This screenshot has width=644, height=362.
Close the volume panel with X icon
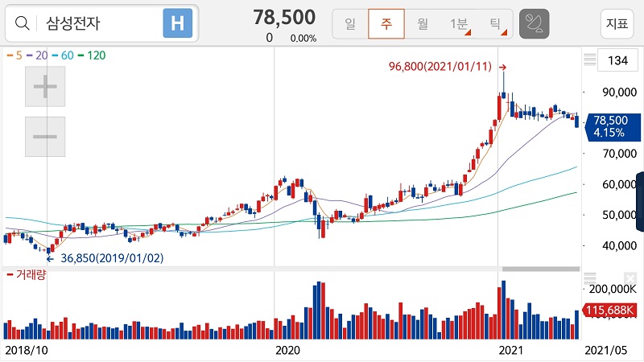pos(630,278)
